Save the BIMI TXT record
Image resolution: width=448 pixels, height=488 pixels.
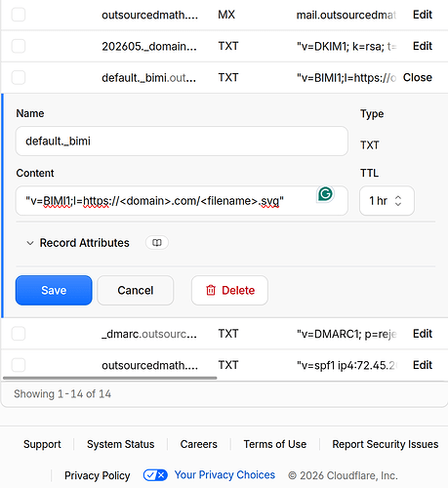coord(54,290)
